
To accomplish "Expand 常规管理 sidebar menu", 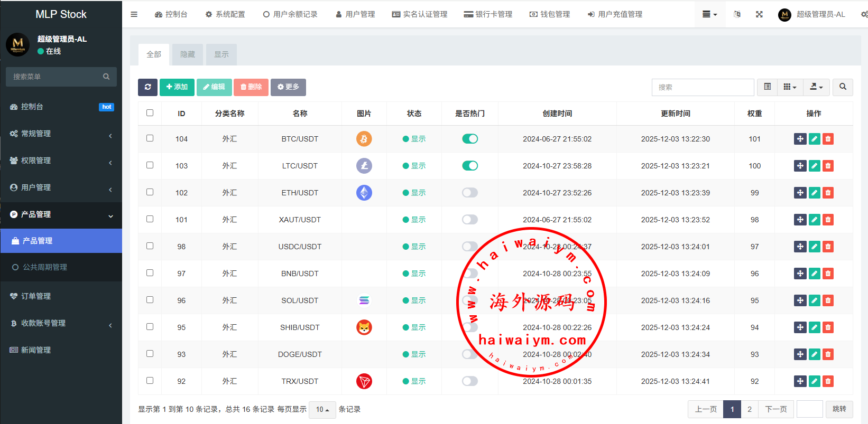I will pos(61,134).
